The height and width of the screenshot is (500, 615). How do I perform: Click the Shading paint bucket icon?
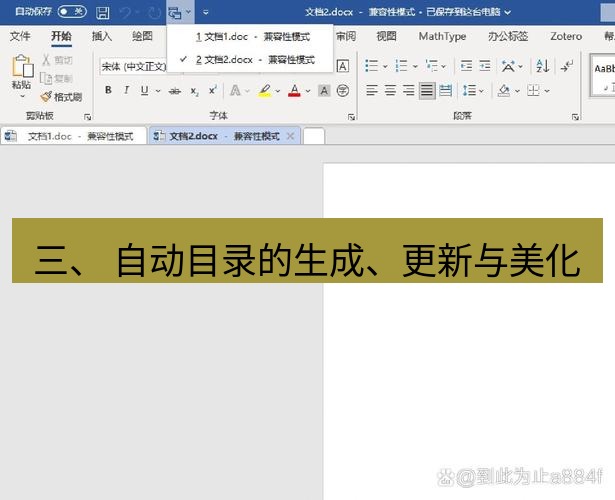[x=504, y=91]
